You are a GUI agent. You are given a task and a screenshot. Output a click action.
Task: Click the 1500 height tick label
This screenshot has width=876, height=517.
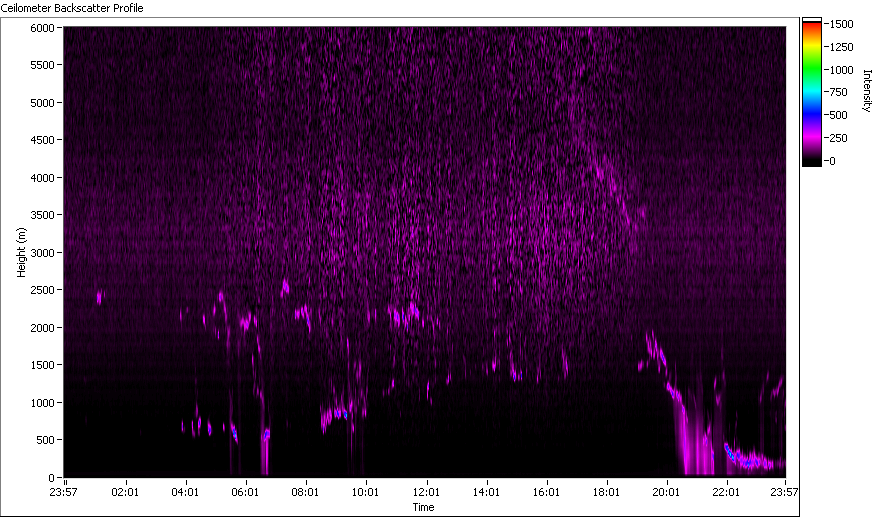(x=42, y=365)
